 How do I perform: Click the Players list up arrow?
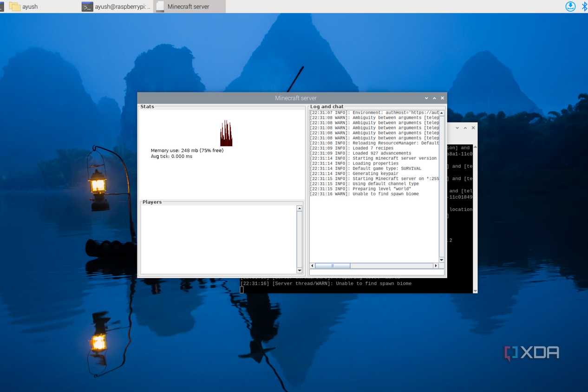(x=300, y=209)
